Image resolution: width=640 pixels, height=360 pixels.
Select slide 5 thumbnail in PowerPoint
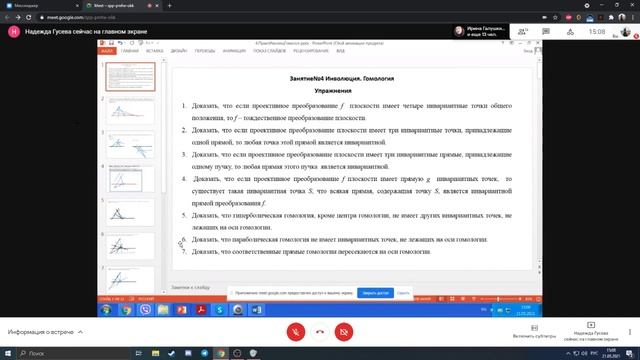pyautogui.click(x=130, y=212)
